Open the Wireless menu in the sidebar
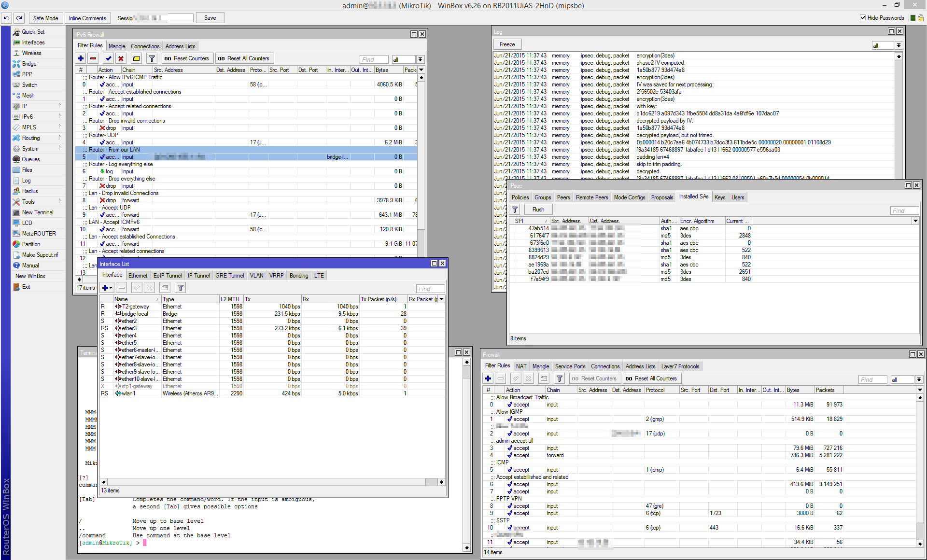This screenshot has height=560, width=927. click(31, 53)
